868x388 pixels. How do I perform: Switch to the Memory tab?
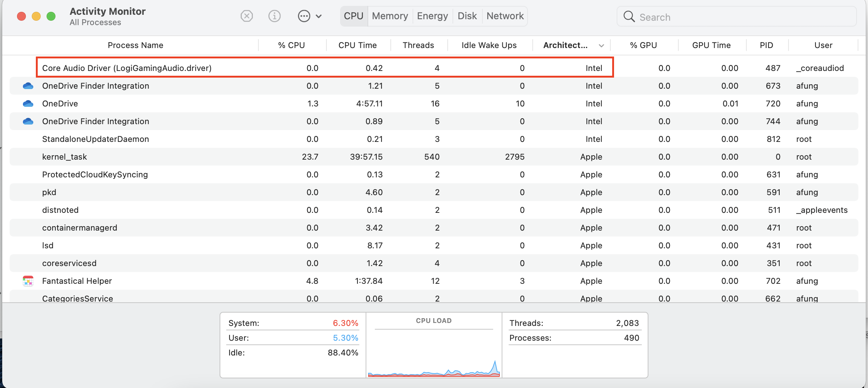point(390,16)
